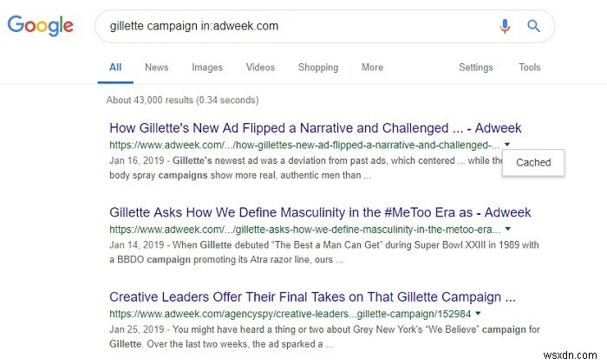Image resolution: width=607 pixels, height=364 pixels.
Task: Click the search query input field
Action: coord(295,26)
